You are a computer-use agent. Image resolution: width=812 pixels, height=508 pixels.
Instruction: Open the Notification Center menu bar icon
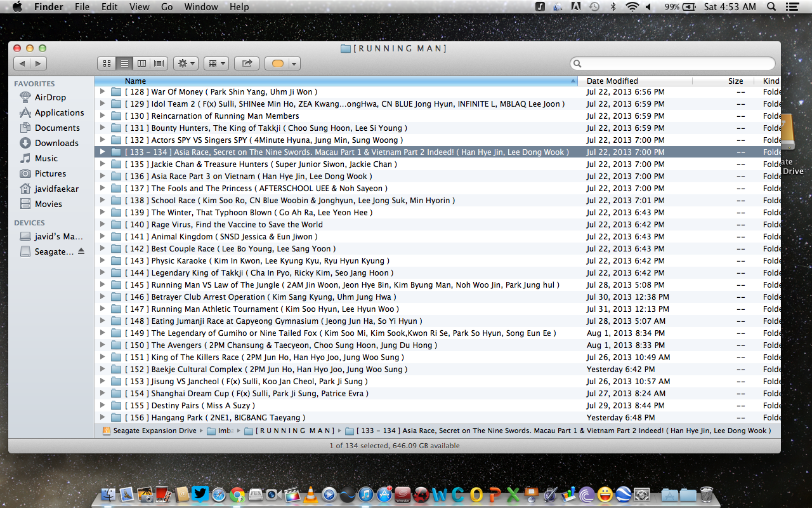click(792, 7)
